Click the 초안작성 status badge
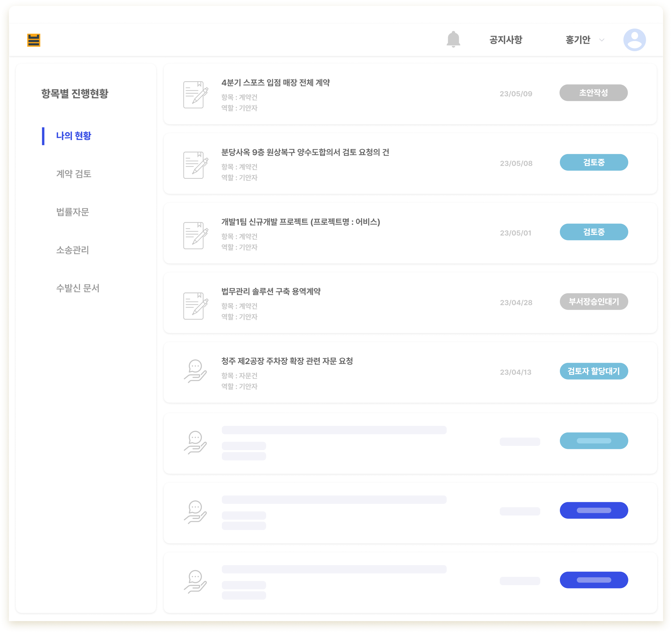 pyautogui.click(x=593, y=93)
